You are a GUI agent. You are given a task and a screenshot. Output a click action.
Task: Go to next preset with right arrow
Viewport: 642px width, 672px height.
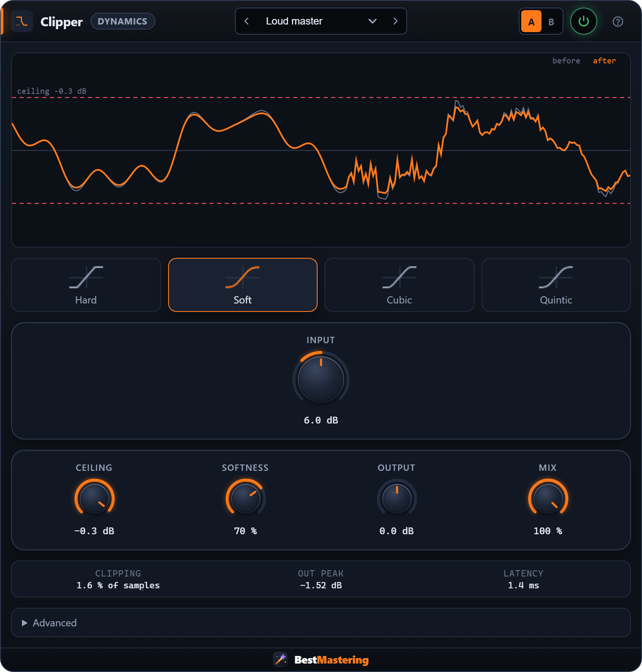[395, 21]
